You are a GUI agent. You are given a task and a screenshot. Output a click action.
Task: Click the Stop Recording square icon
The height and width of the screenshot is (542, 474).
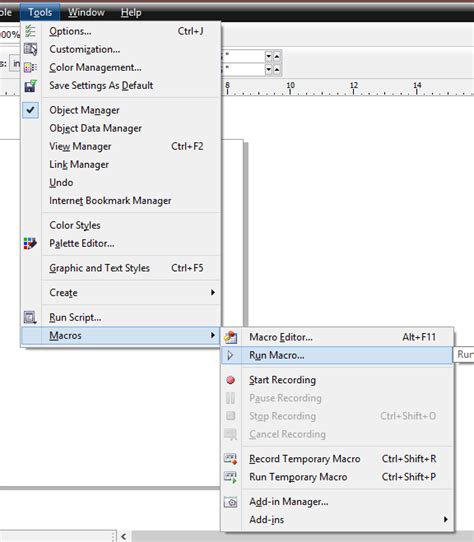(x=231, y=416)
